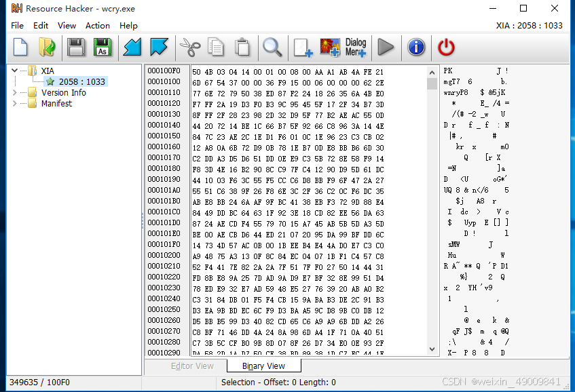Maximize the Resource Hacker window

[523, 8]
